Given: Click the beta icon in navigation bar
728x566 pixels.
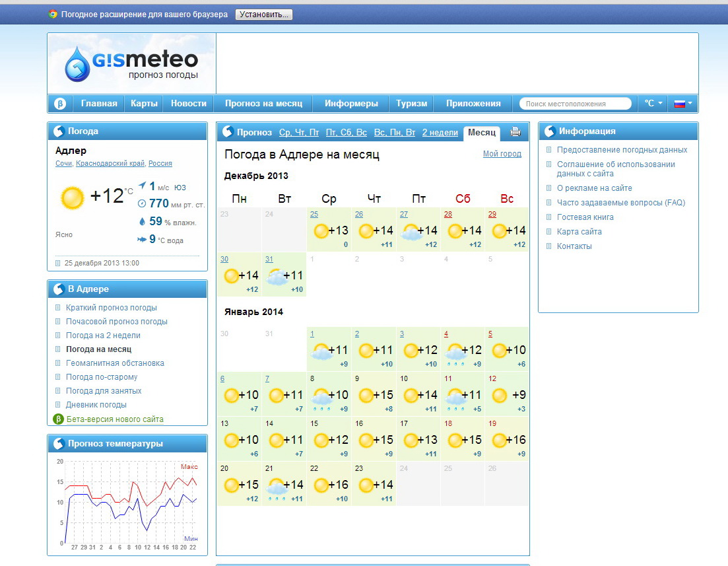Looking at the screenshot, I should (60, 104).
